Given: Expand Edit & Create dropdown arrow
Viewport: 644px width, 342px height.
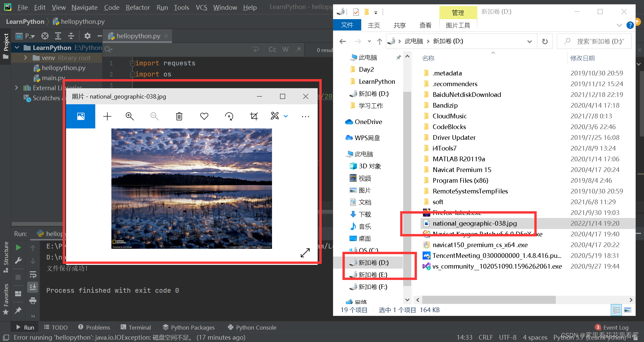Looking at the screenshot, I should tap(286, 116).
